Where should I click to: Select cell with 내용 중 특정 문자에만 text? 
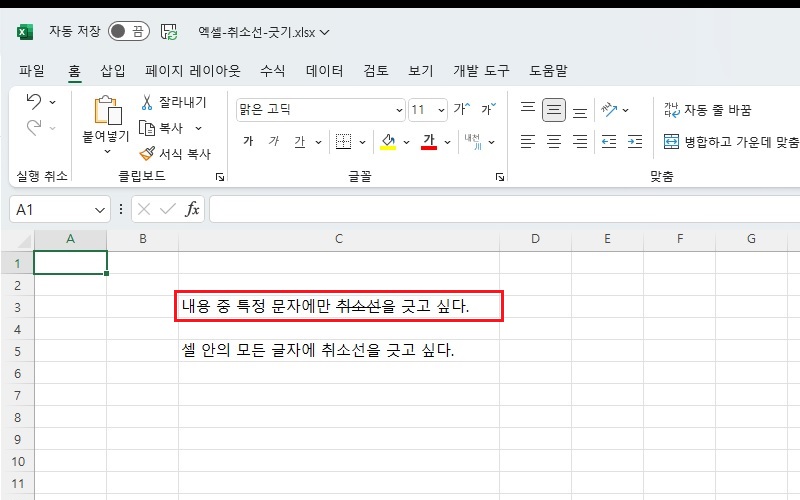[x=339, y=306]
